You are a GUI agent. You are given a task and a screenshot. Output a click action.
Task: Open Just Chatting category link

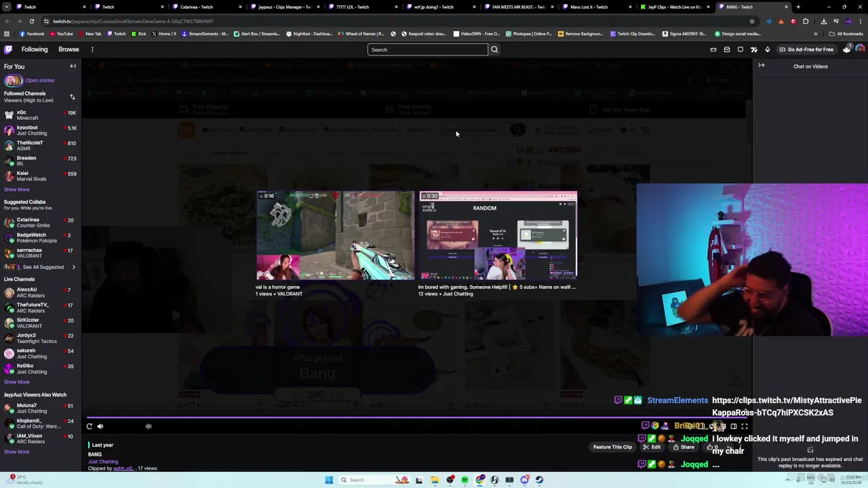(x=103, y=462)
